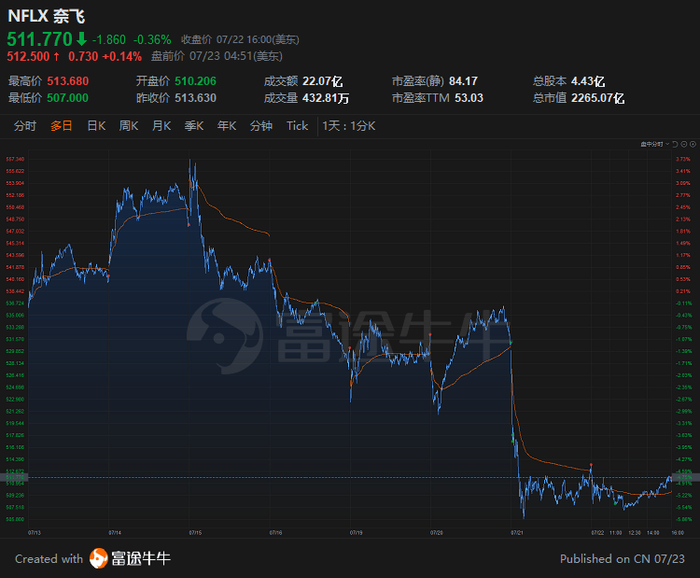
Task: Click the pre-market change +0.14% value
Action: pos(122,57)
